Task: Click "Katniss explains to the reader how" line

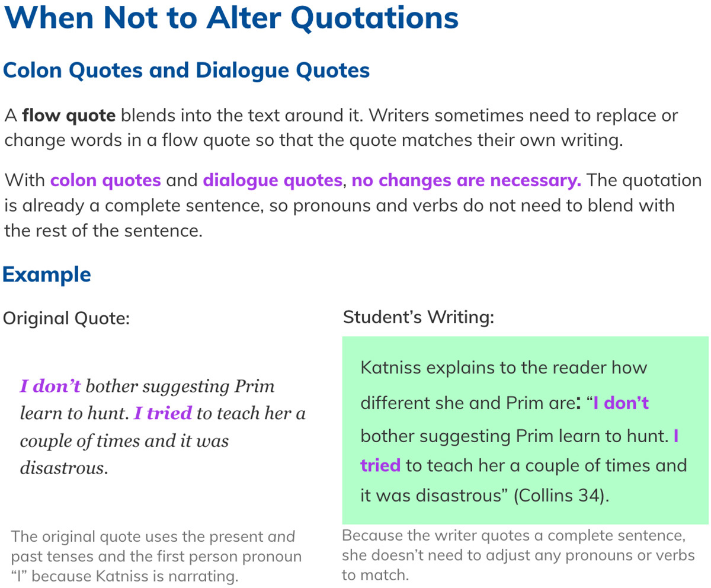Action: point(504,367)
